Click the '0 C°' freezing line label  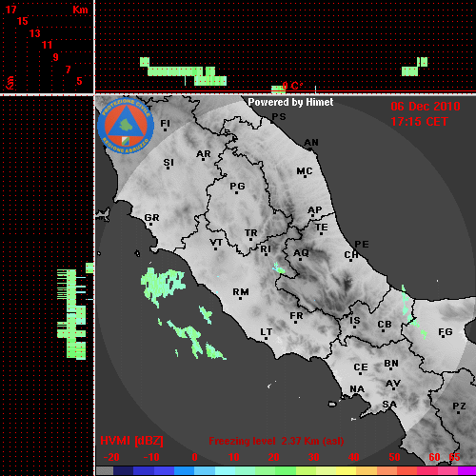(x=292, y=86)
